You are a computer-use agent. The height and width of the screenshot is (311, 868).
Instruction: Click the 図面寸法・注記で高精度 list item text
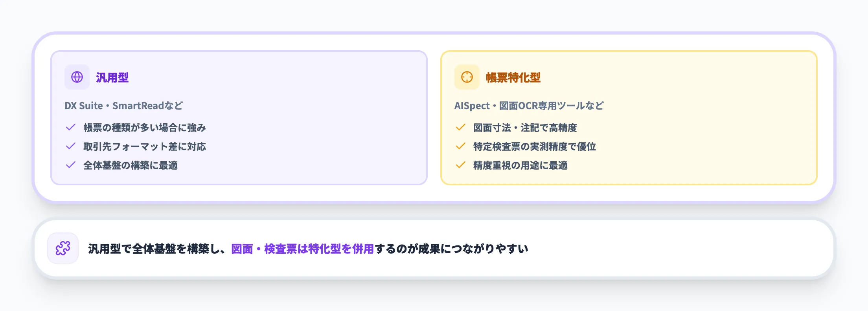(525, 128)
